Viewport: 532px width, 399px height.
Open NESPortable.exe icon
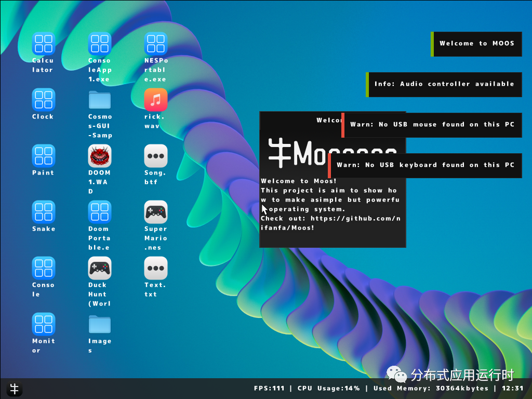[x=156, y=44]
